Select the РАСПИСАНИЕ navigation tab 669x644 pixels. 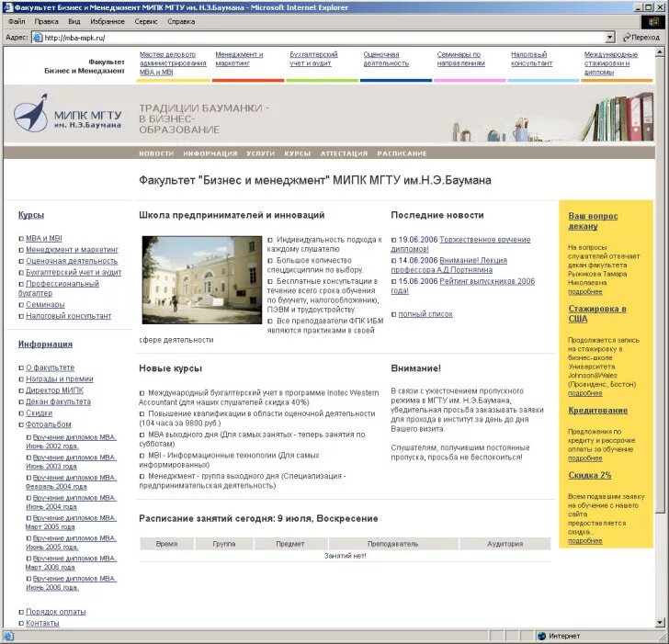tap(402, 153)
